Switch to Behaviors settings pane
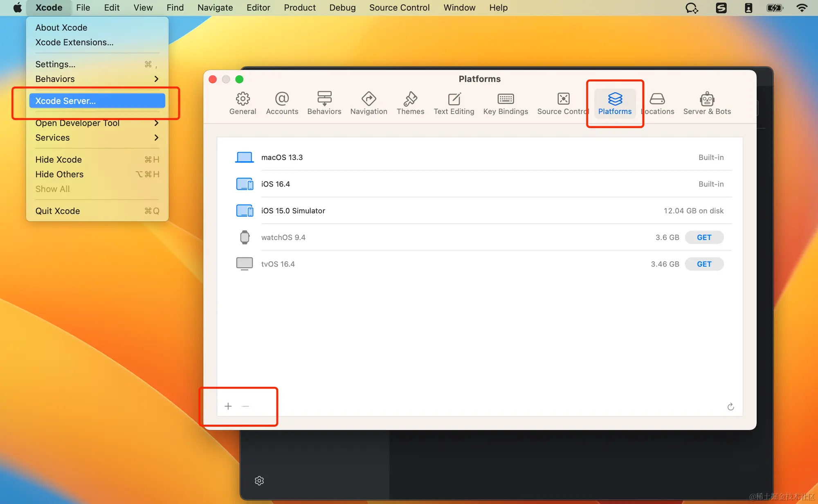818x504 pixels. (324, 103)
